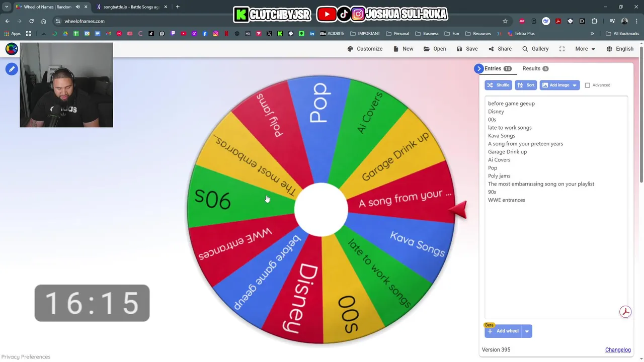Open Gmail bookmark
This screenshot has width=644, height=362.
(x=108, y=33)
